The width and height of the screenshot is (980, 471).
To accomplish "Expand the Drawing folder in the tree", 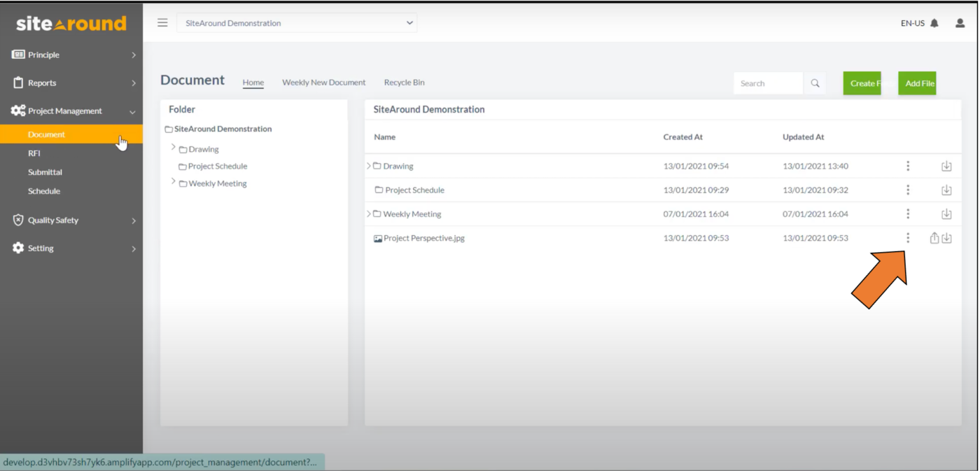I will tap(173, 148).
